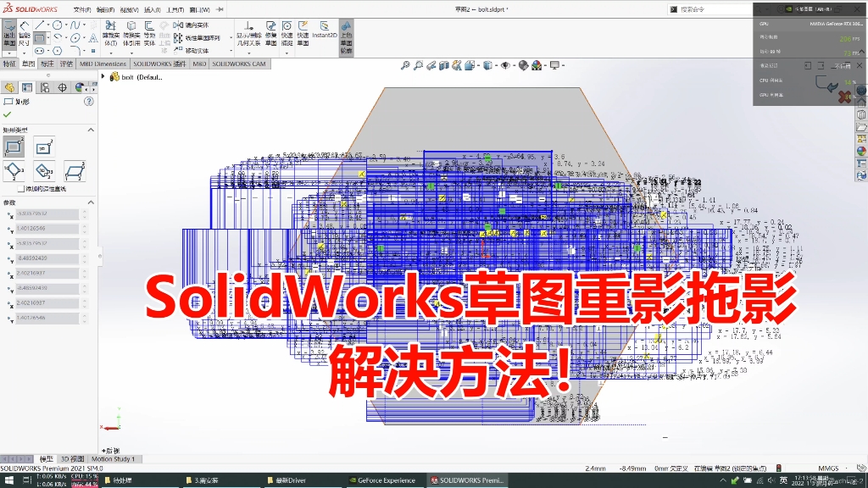
Task: Select the Smart Dimension (智能尺寸) tool
Action: 24,33
